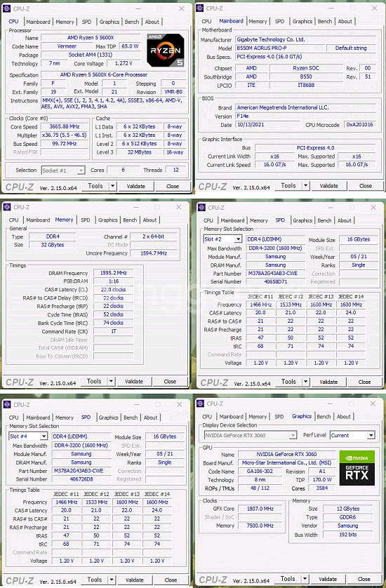Image resolution: width=386 pixels, height=588 pixels.
Task: Click the BIOS version F14e field
Action: tap(305, 116)
